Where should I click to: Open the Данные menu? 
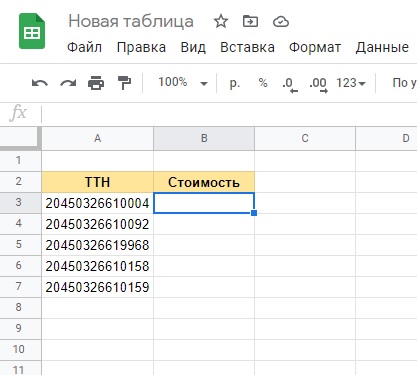tap(382, 47)
